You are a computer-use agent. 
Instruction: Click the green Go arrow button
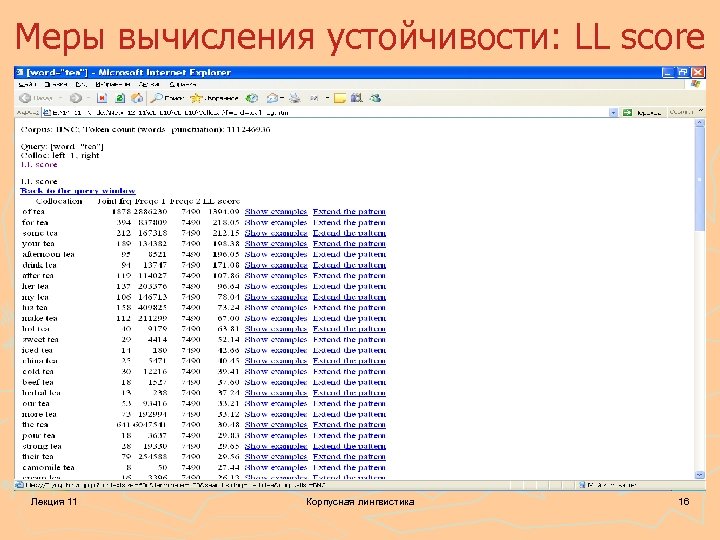click(x=627, y=112)
